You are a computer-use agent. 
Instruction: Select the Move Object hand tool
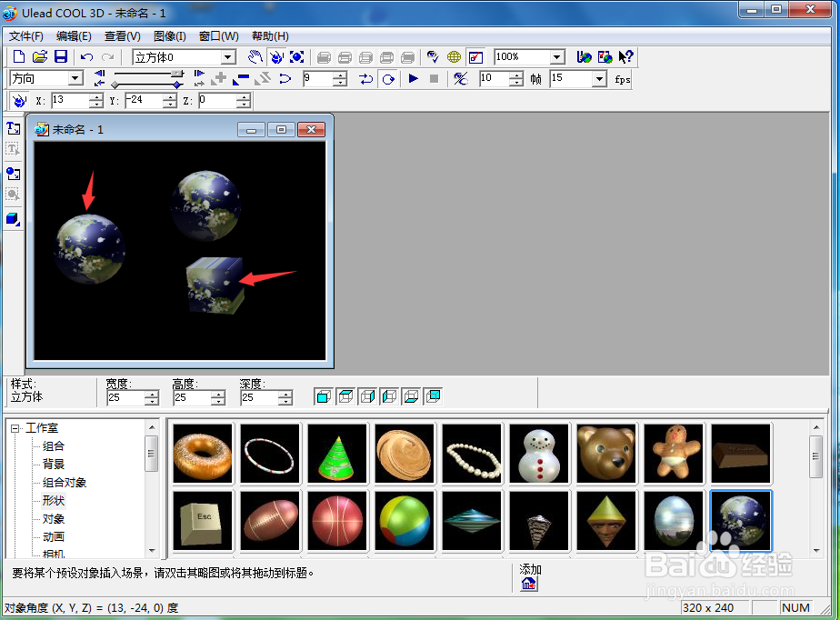coord(255,56)
